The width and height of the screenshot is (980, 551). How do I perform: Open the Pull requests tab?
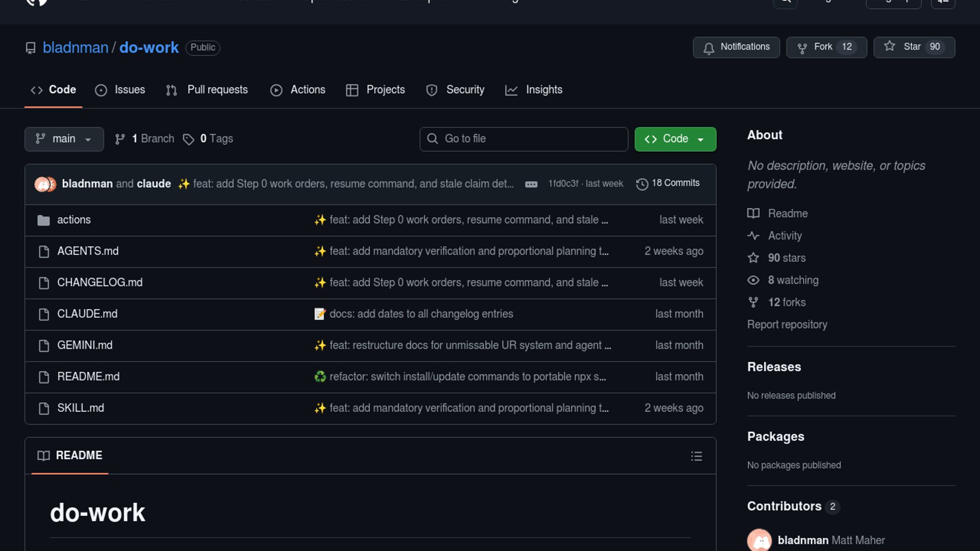coord(207,90)
